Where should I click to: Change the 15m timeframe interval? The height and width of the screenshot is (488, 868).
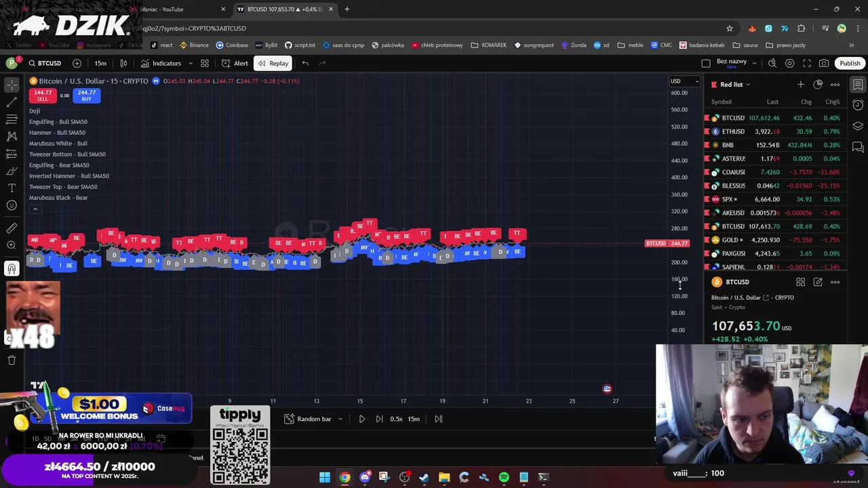(x=100, y=63)
